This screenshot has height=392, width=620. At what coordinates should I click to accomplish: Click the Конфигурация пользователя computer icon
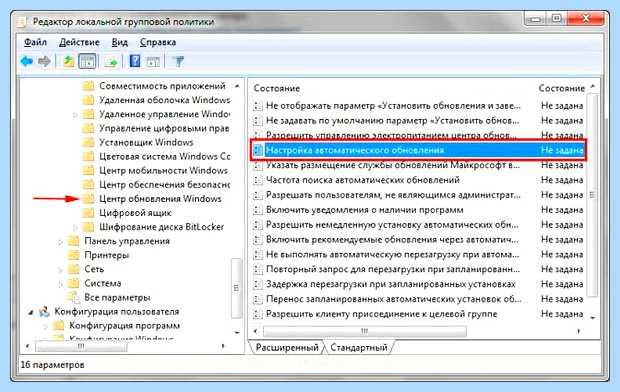[x=45, y=312]
